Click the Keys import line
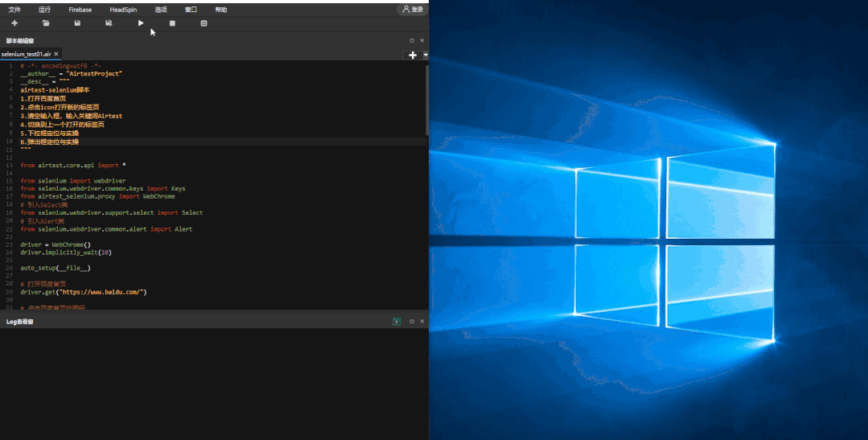The image size is (868, 440). [103, 189]
